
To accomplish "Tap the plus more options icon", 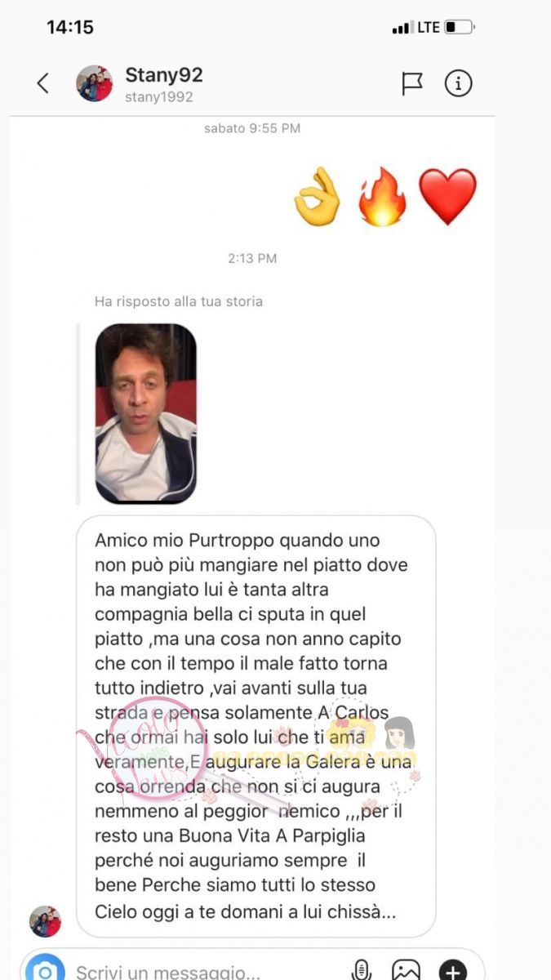I will [x=453, y=970].
